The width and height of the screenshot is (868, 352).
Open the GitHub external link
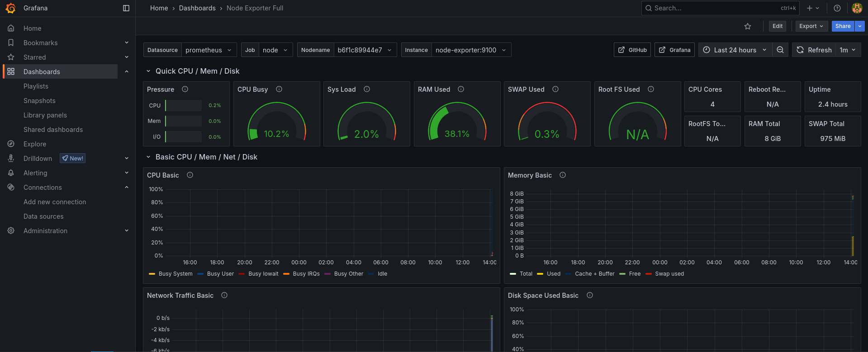pos(632,50)
